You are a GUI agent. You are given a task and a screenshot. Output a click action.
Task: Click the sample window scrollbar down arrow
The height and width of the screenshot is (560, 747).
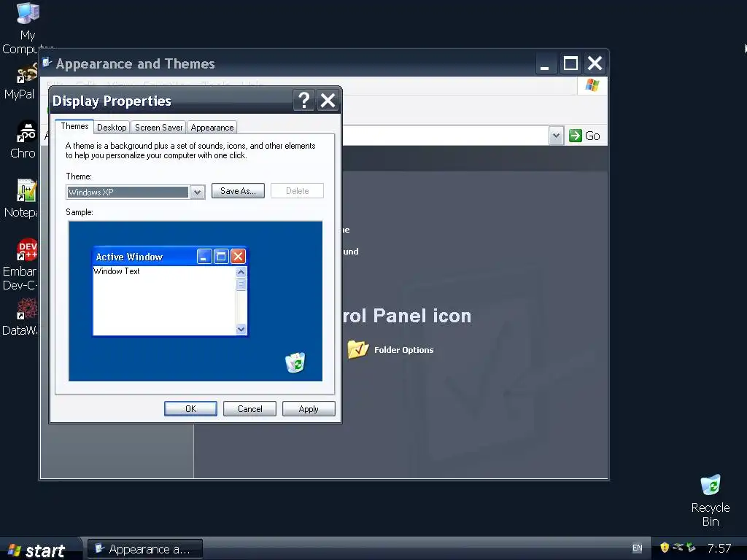click(241, 329)
